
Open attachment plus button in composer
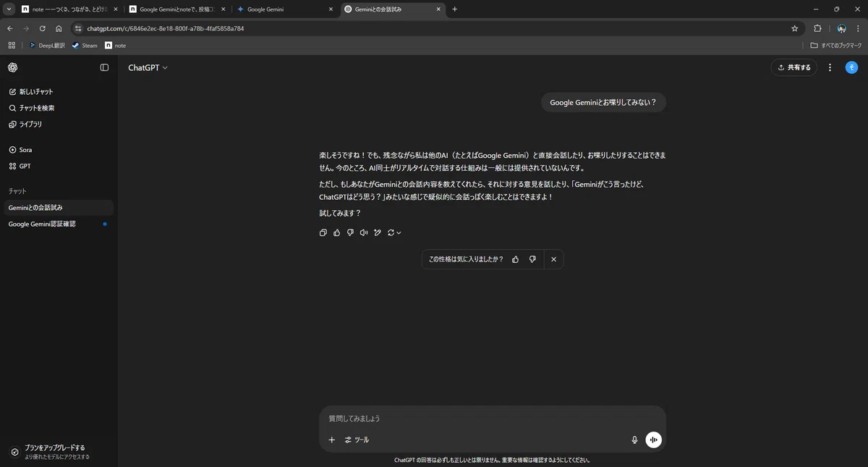coord(332,439)
